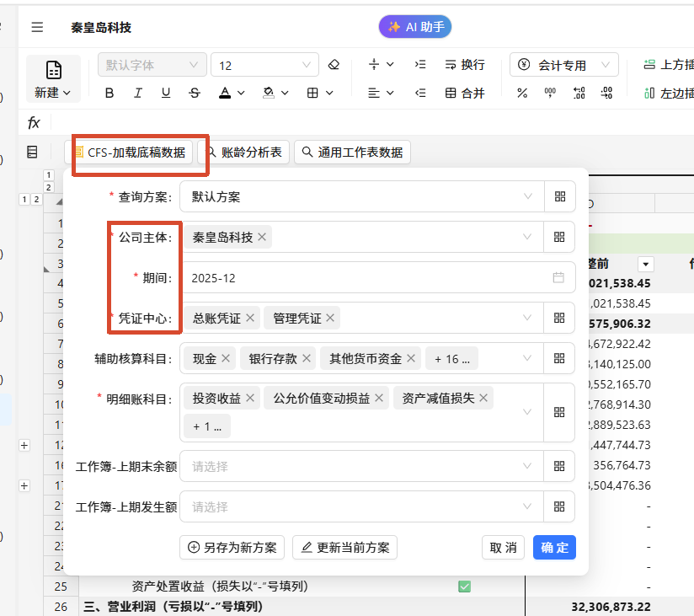Remove the 现金 tag
This screenshot has width=694, height=616.
[226, 358]
